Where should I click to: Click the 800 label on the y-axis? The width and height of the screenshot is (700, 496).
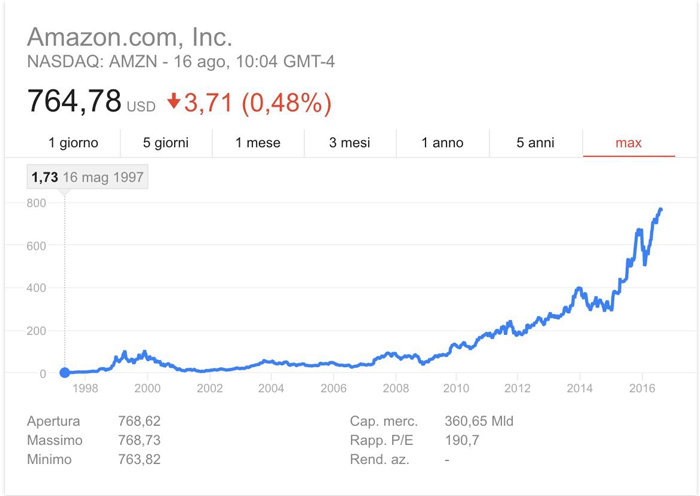pyautogui.click(x=36, y=203)
